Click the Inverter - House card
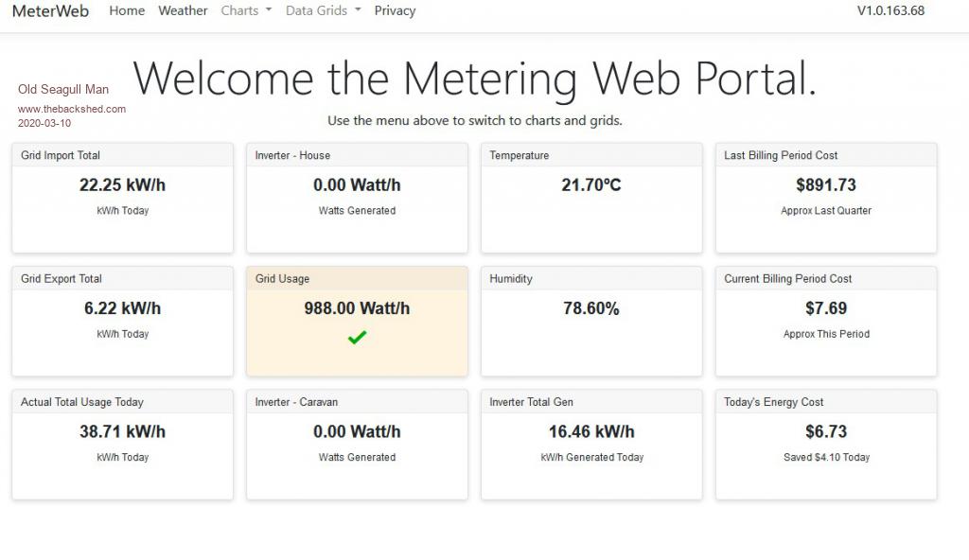The image size is (969, 560). tap(357, 198)
